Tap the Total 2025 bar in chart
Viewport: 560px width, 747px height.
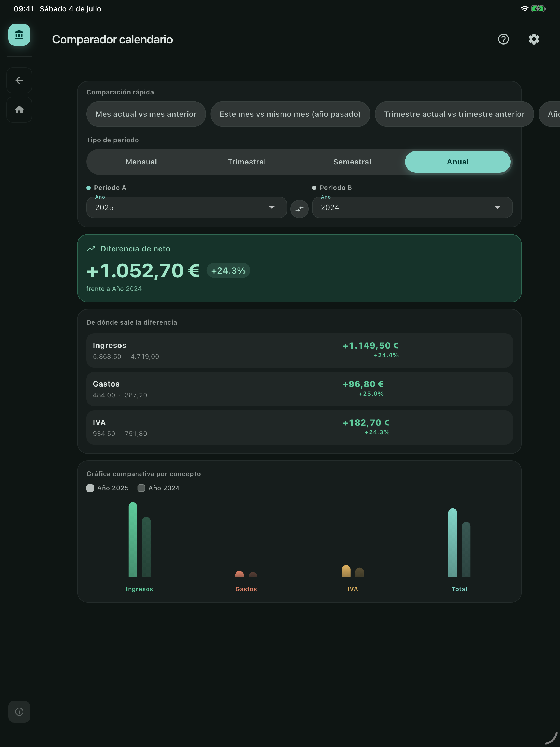point(453,543)
